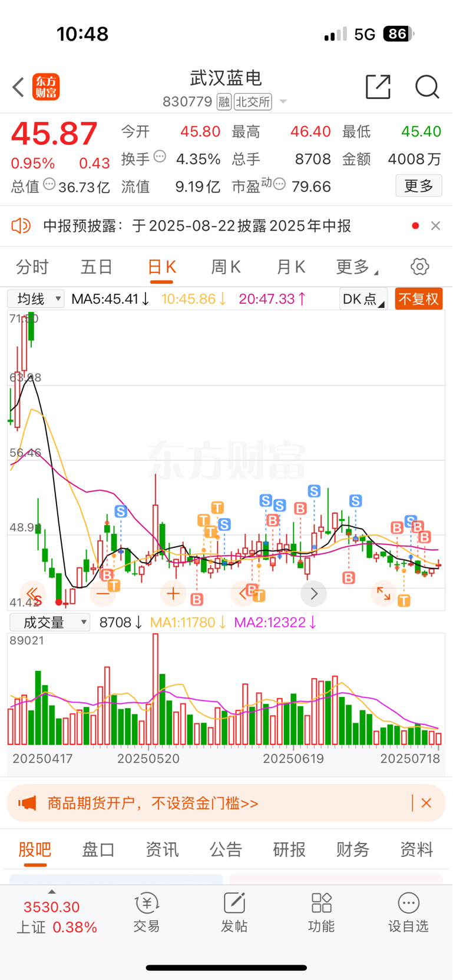Image resolution: width=453 pixels, height=980 pixels.
Task: Switch to 盘口 tab
Action: (98, 849)
